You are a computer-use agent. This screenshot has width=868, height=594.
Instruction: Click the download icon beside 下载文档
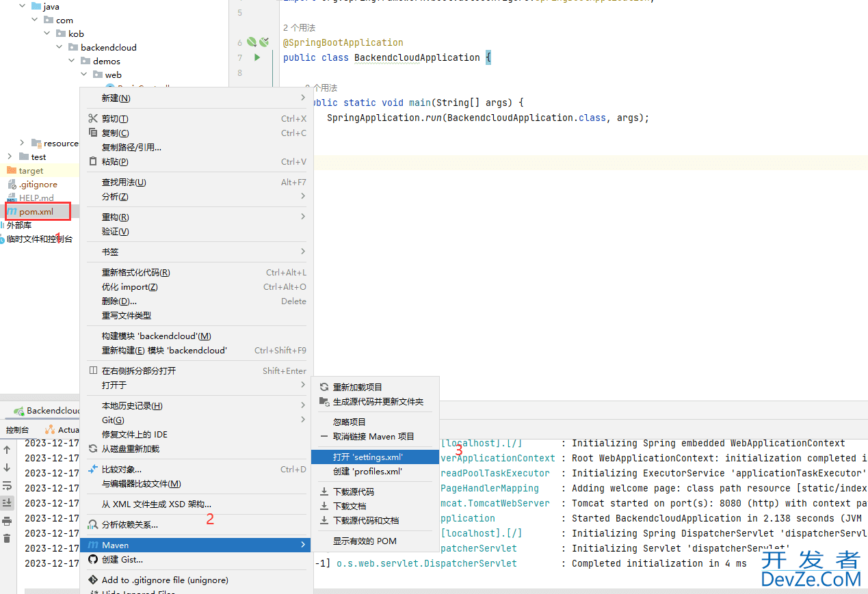[x=324, y=506]
